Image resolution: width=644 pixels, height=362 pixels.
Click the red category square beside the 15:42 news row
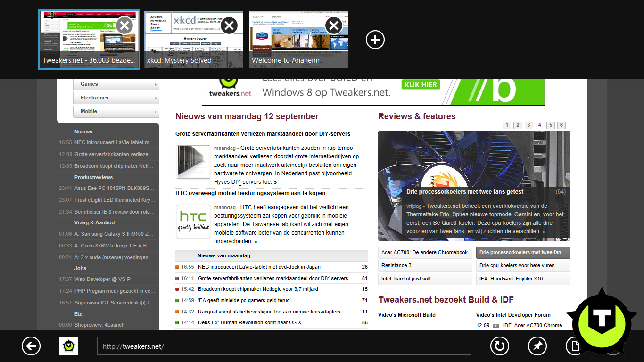point(177,289)
